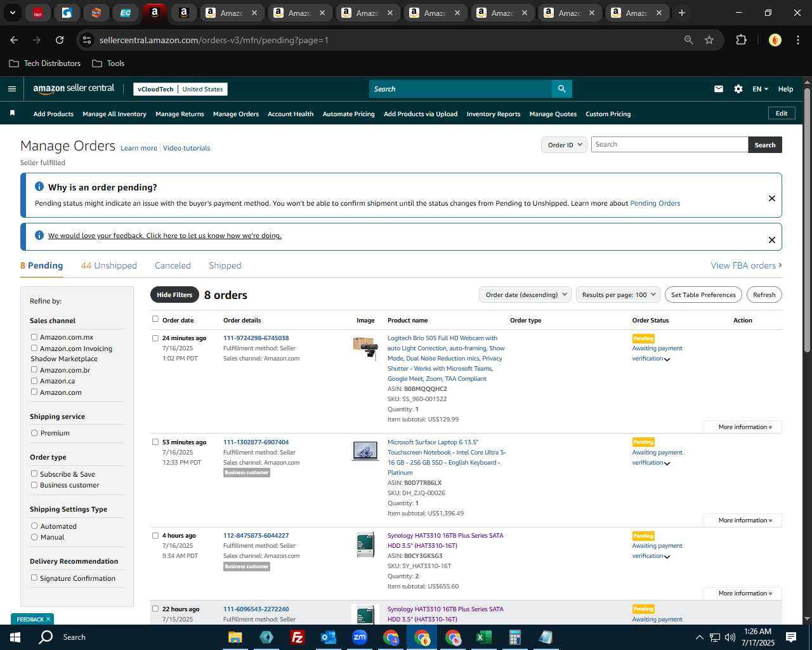
Task: Select order 111-9724298-6745038 checkbox
Action: 155,338
